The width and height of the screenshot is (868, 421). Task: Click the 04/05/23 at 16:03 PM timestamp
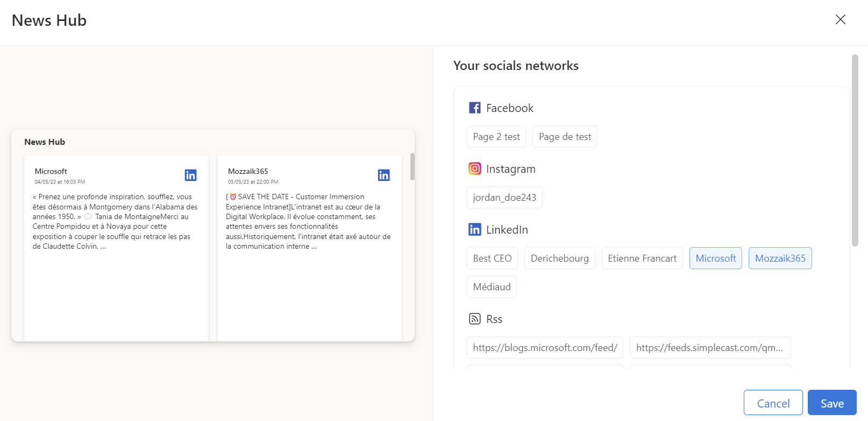tap(60, 182)
